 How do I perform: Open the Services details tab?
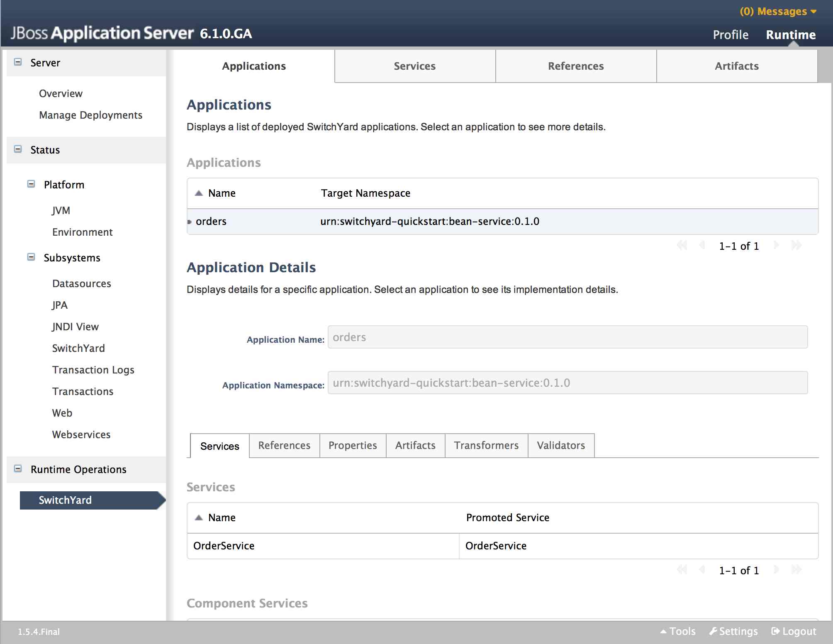click(x=220, y=446)
